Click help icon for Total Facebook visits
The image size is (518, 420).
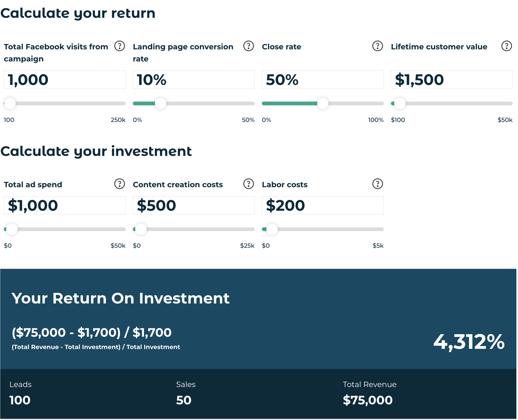(120, 46)
